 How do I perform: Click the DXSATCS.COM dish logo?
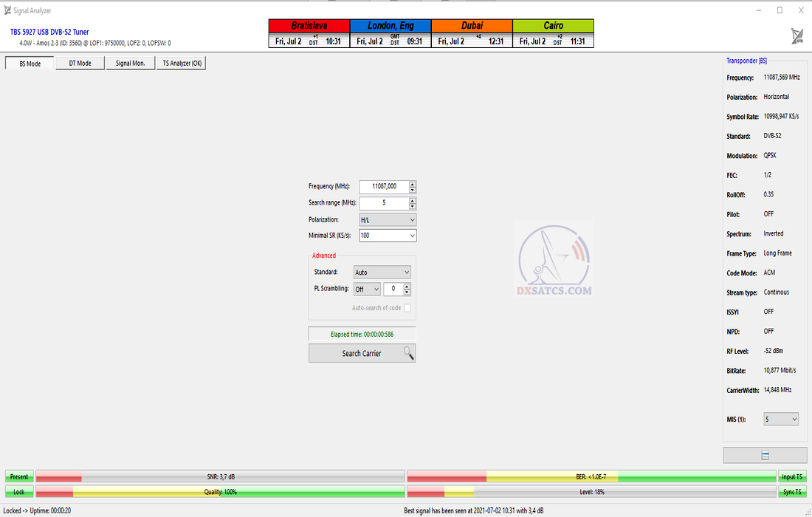555,261
